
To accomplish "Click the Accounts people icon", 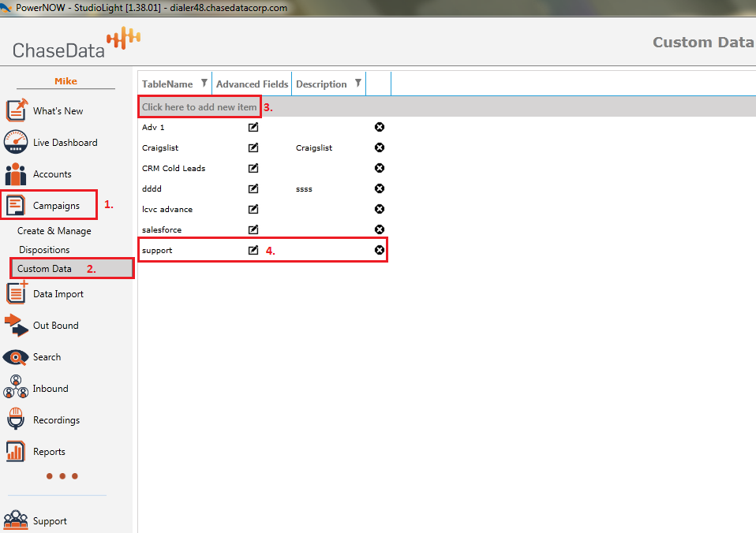I will (17, 174).
